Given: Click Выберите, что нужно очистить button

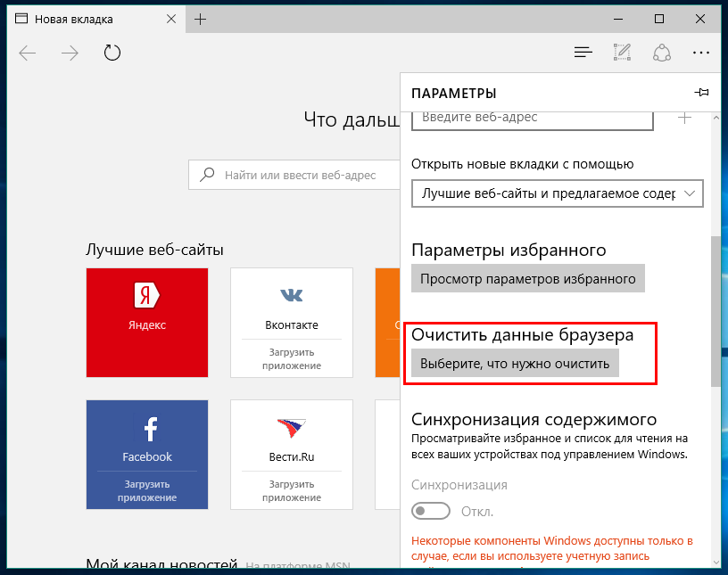Looking at the screenshot, I should [515, 364].
